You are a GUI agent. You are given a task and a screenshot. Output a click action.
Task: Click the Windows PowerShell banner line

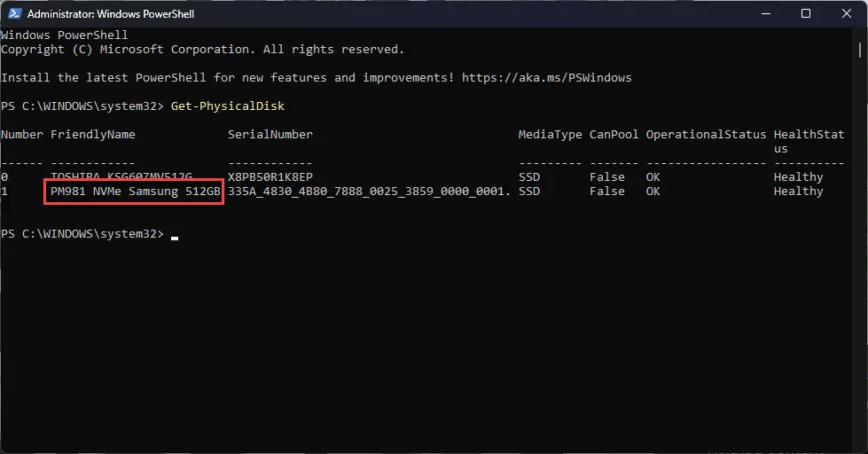tap(64, 35)
